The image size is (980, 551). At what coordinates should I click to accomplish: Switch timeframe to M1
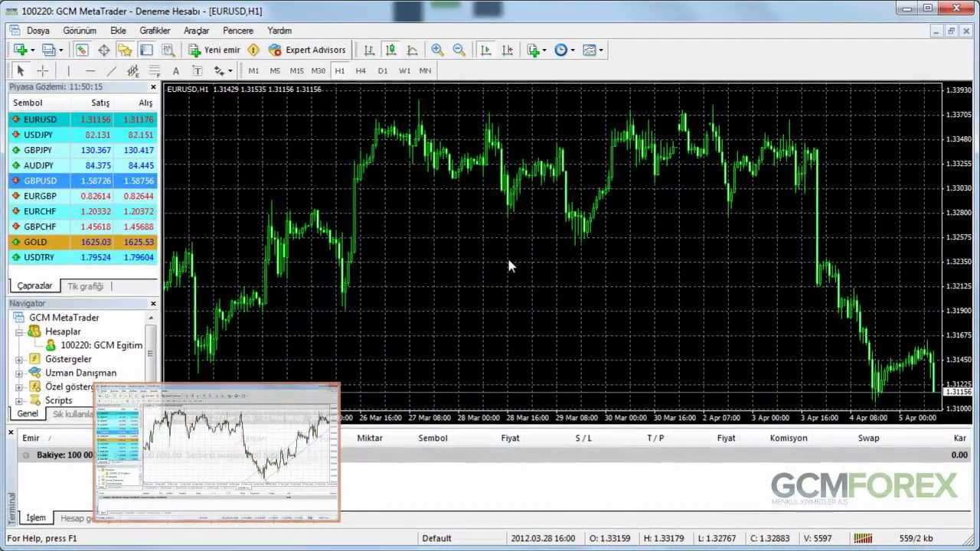253,70
